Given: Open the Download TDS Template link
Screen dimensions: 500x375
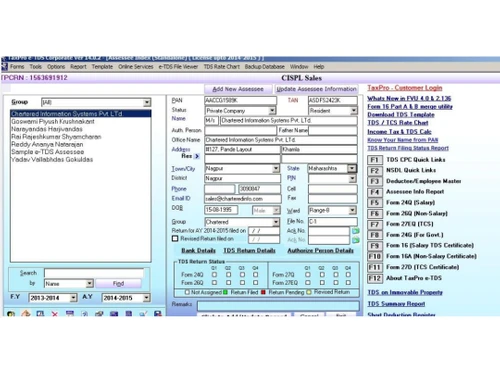Looking at the screenshot, I should click(x=401, y=115).
